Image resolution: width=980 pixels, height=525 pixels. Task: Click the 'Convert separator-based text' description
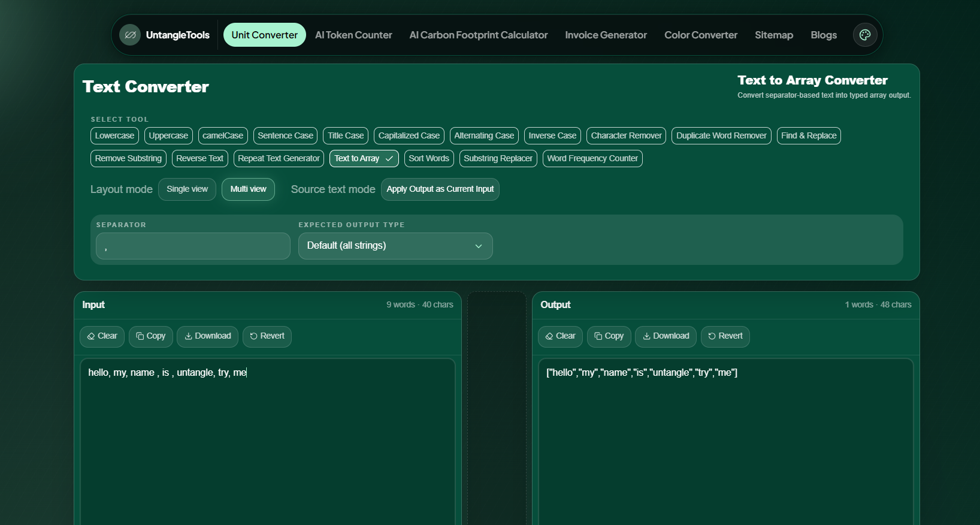pyautogui.click(x=824, y=95)
